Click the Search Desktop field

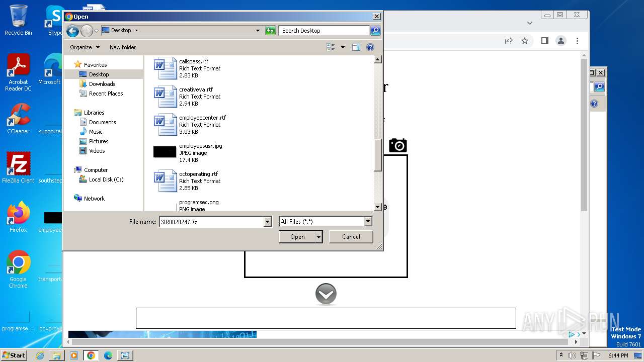tap(325, 31)
